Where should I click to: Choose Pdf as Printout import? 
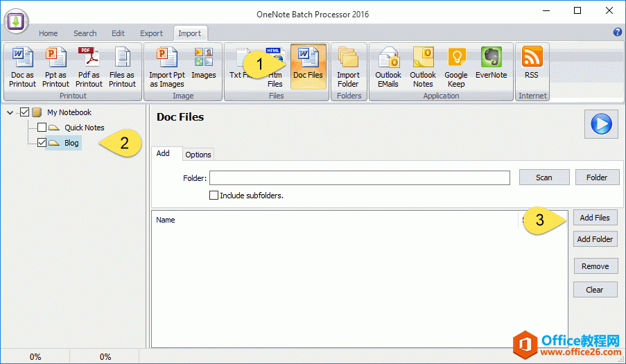(x=89, y=67)
